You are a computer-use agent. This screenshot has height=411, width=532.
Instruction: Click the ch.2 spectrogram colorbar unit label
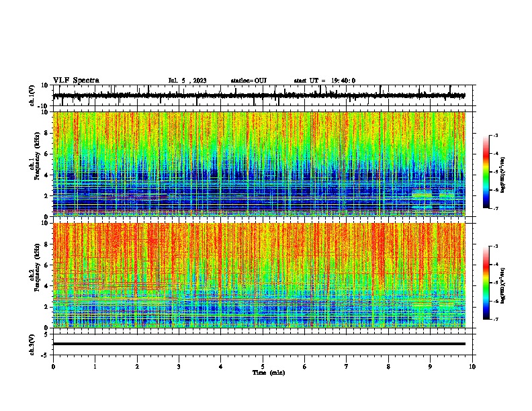pos(502,285)
